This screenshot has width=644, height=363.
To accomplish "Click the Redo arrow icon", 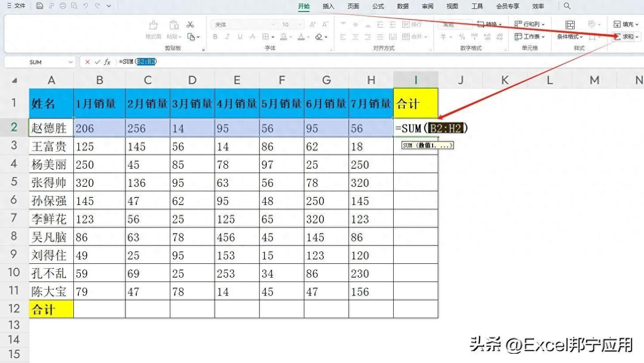I will pyautogui.click(x=97, y=6).
